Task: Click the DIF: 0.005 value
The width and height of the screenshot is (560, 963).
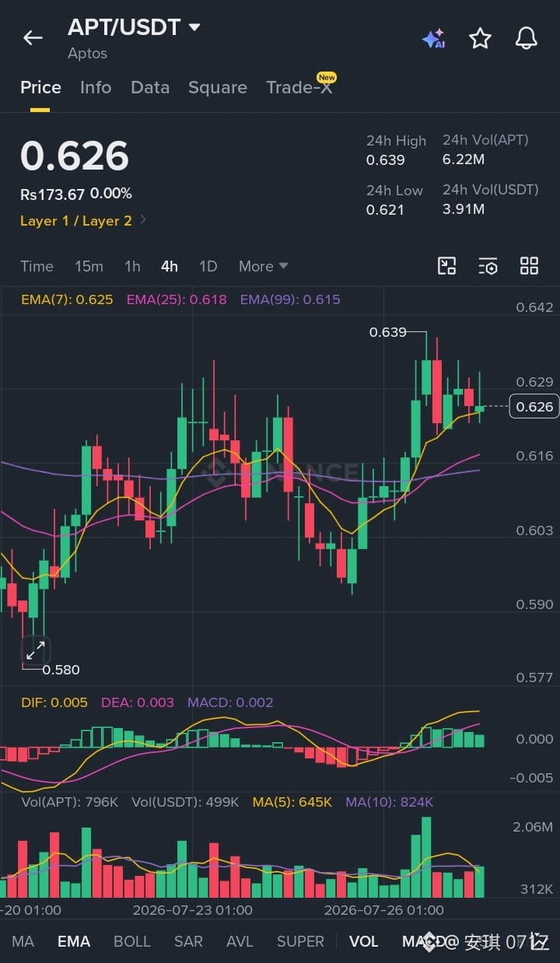Action: click(x=54, y=702)
